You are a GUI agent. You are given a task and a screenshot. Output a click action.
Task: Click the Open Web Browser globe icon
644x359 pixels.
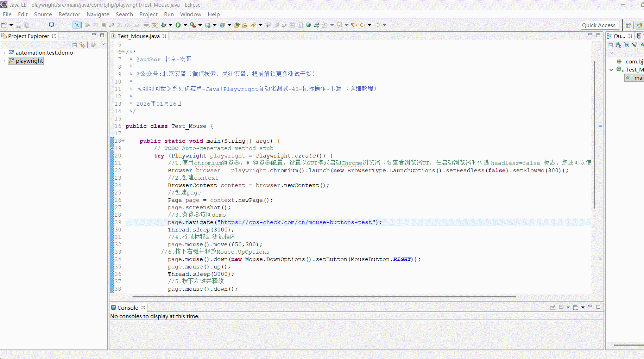(x=308, y=25)
